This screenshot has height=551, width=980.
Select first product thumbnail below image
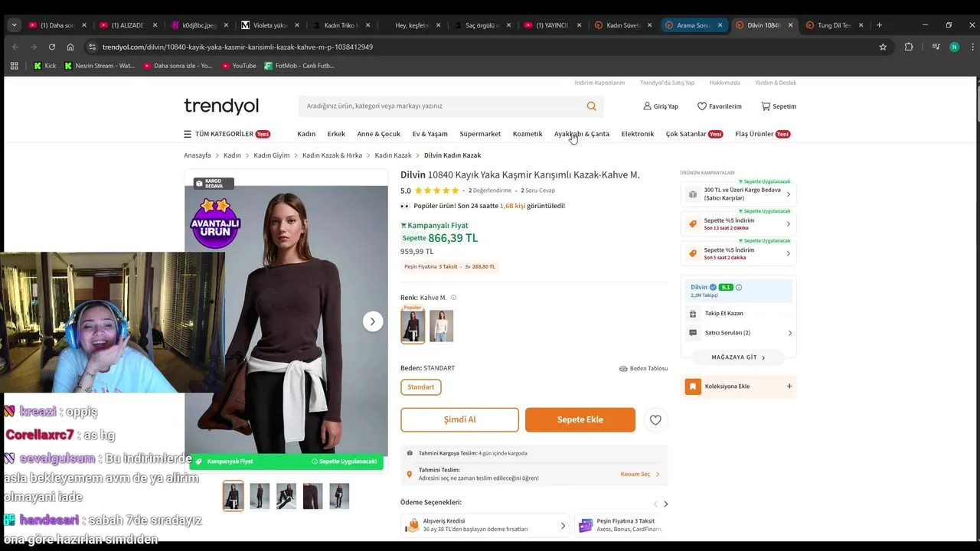[233, 496]
